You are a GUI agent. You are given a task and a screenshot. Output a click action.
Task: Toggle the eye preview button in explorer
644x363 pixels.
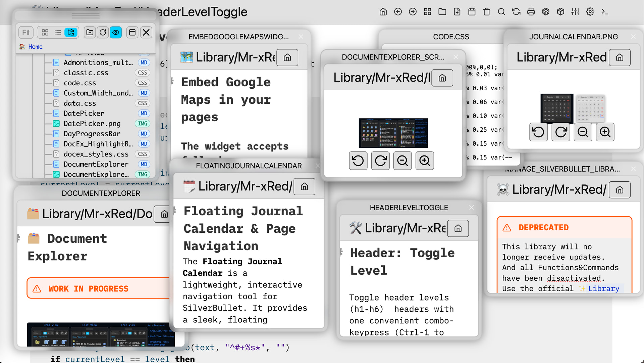pos(116,33)
